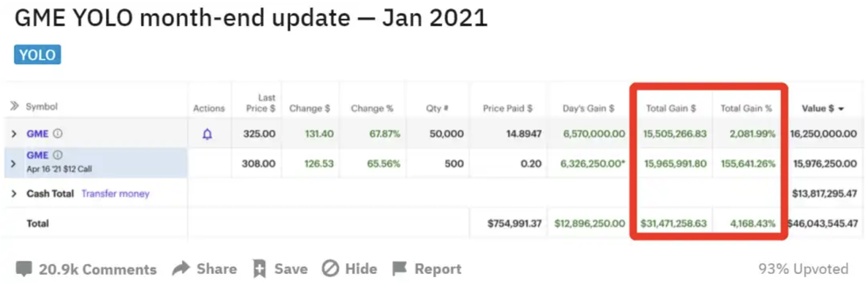
Task: Expand the Cash Total row
Action: coord(14,193)
